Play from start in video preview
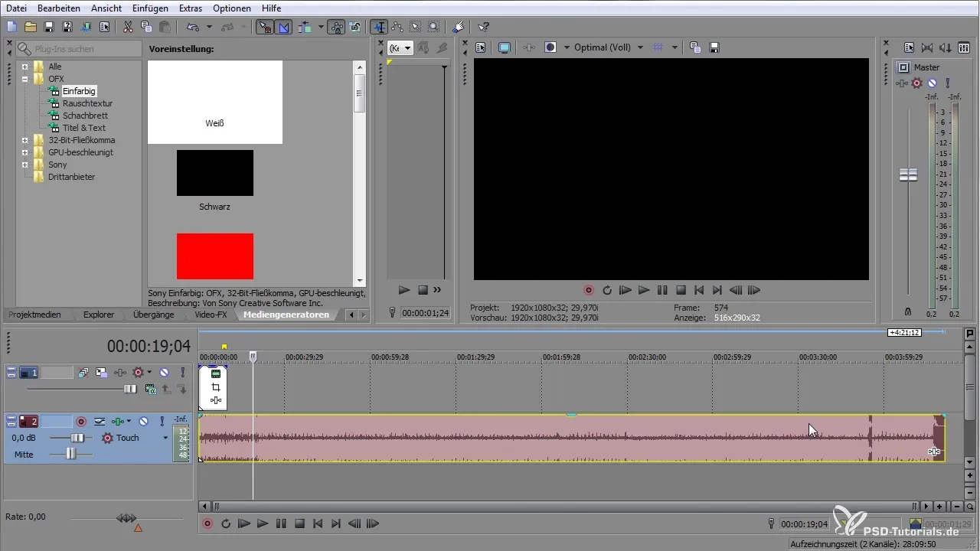This screenshot has height=551, width=980. click(x=626, y=290)
